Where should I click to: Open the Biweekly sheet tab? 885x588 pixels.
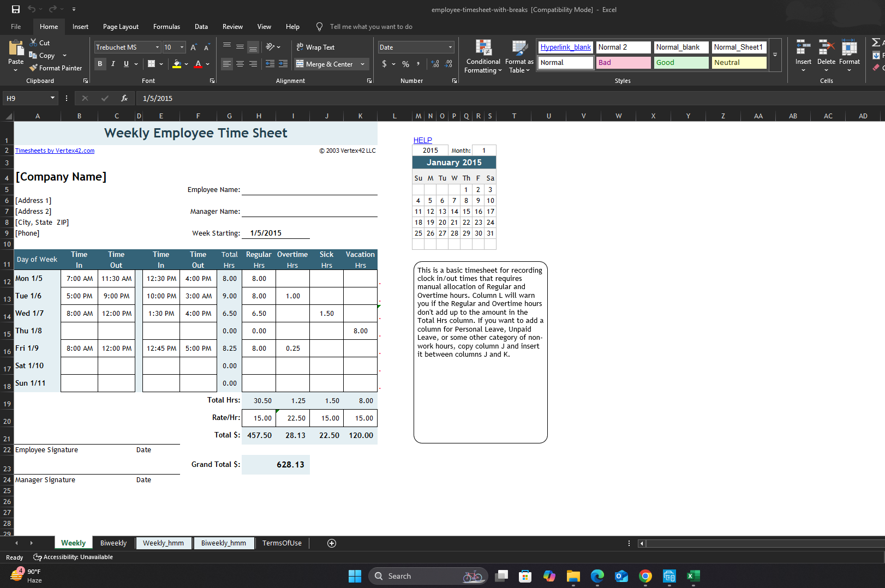(113, 543)
